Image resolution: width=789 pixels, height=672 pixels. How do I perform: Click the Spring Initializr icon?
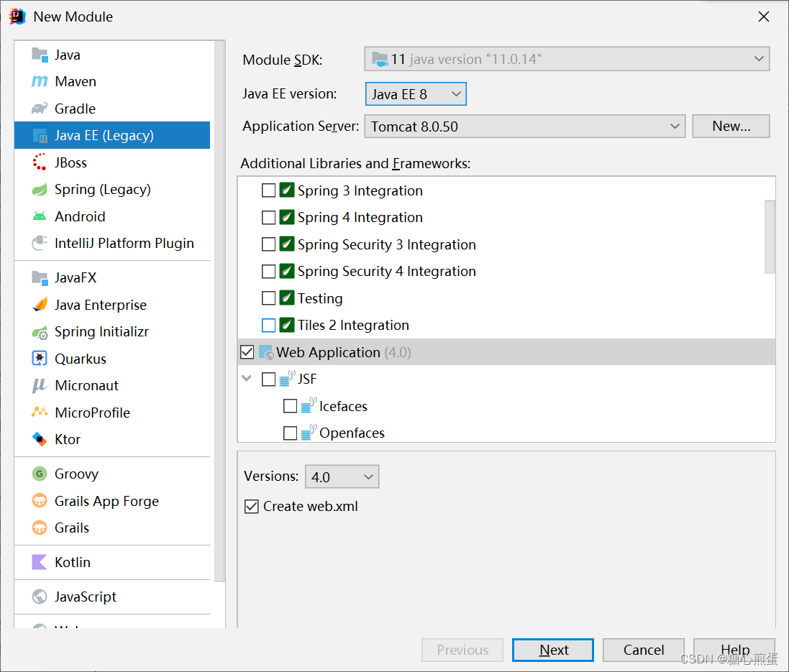coord(40,332)
